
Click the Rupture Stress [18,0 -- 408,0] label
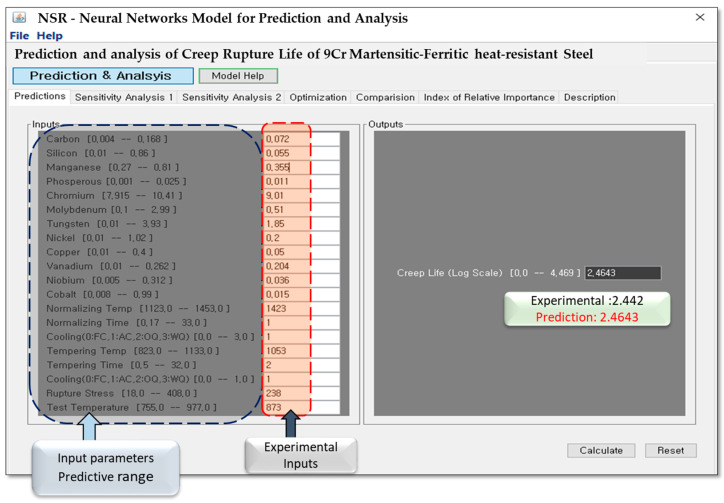121,393
